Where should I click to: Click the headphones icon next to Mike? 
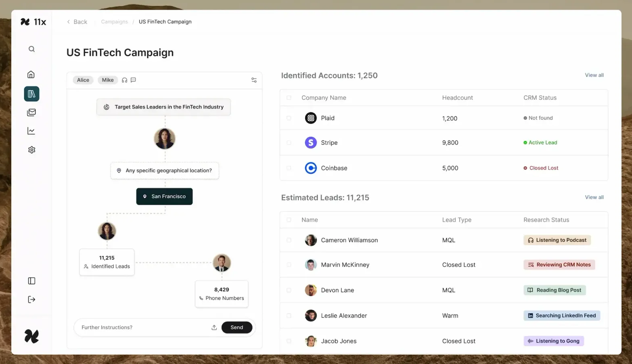coord(124,80)
